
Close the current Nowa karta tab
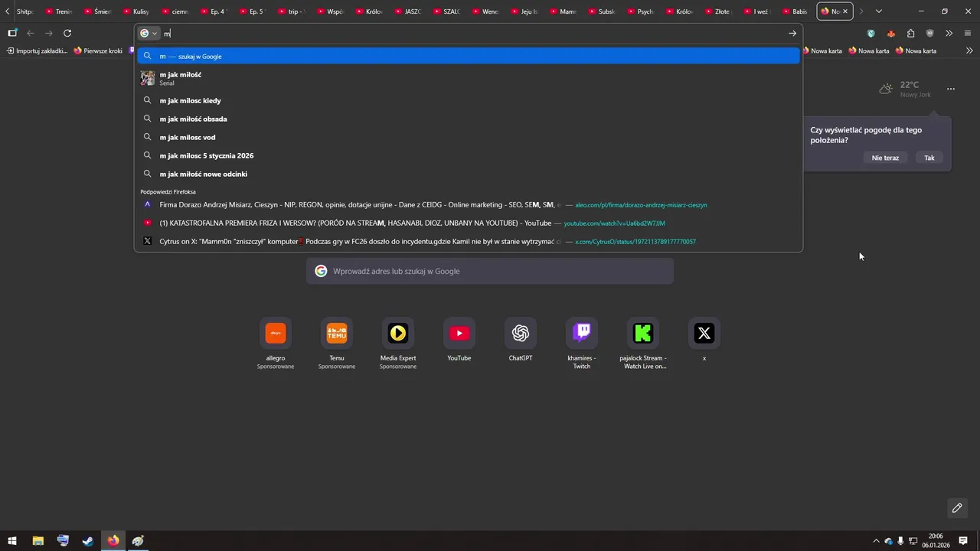[845, 11]
